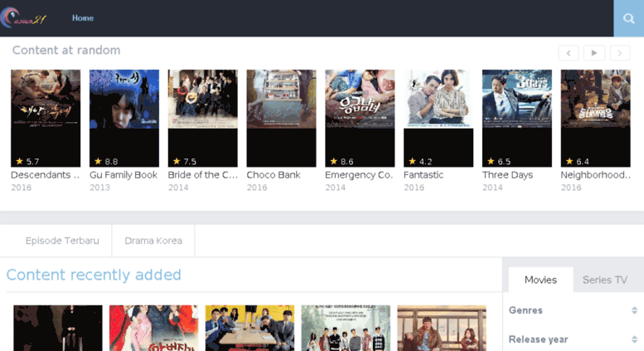This screenshot has width=644, height=351.
Task: Click the Gu Family Book title
Action: 123,175
